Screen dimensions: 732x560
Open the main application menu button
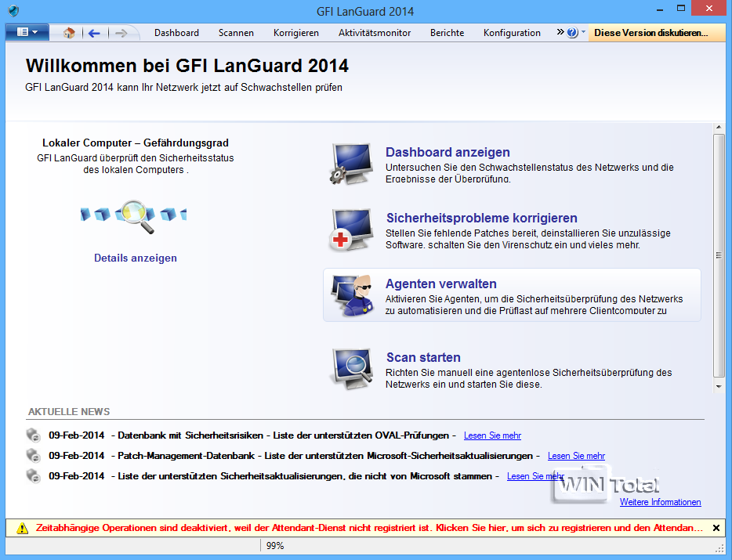point(27,32)
